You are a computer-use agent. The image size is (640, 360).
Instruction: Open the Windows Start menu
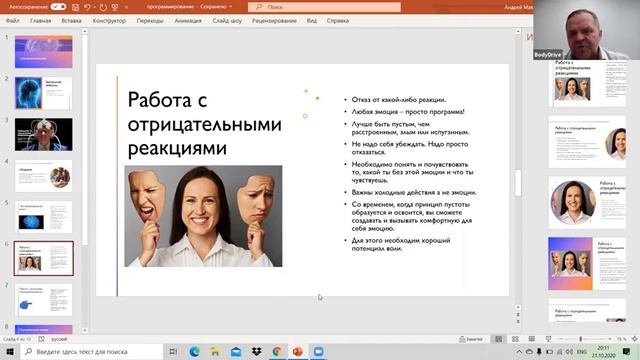[10, 351]
